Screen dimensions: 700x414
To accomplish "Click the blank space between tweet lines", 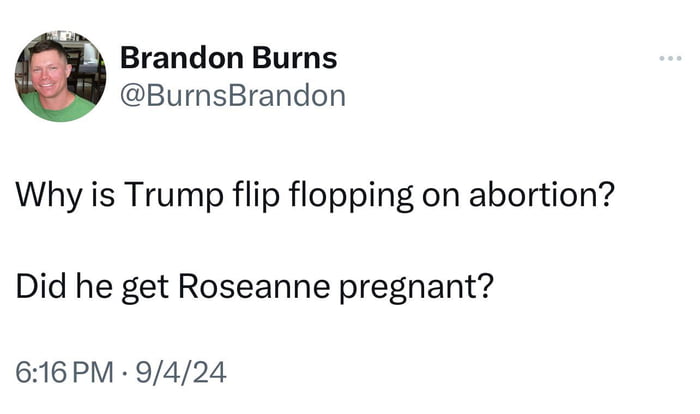I will [x=300, y=241].
